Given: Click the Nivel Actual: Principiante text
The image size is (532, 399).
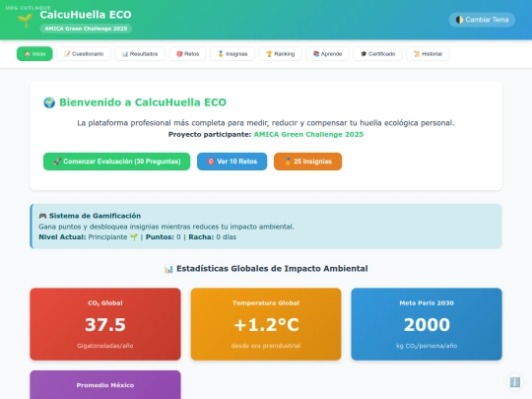Looking at the screenshot, I should (88, 236).
